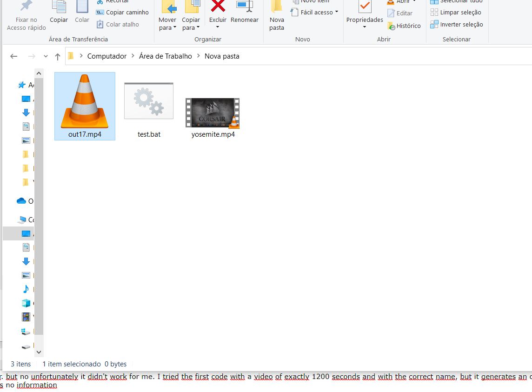Click the test.bat file name label

(x=149, y=134)
